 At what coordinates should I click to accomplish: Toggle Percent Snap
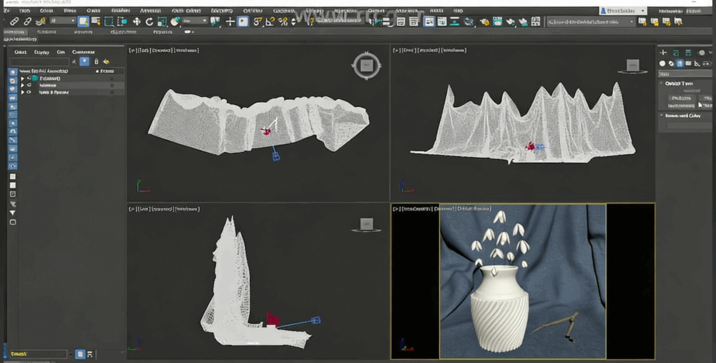coord(283,21)
